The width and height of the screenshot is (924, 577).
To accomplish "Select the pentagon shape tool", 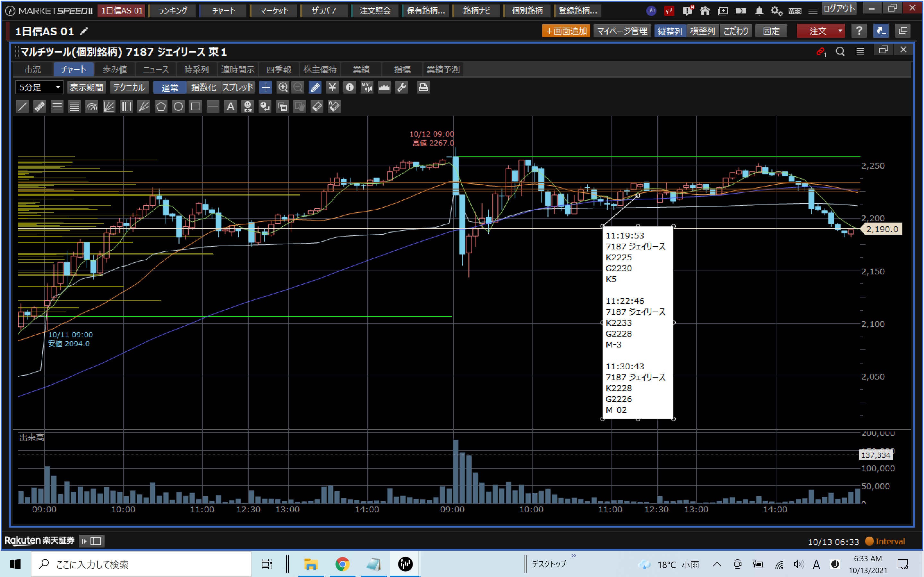I will pos(161,106).
